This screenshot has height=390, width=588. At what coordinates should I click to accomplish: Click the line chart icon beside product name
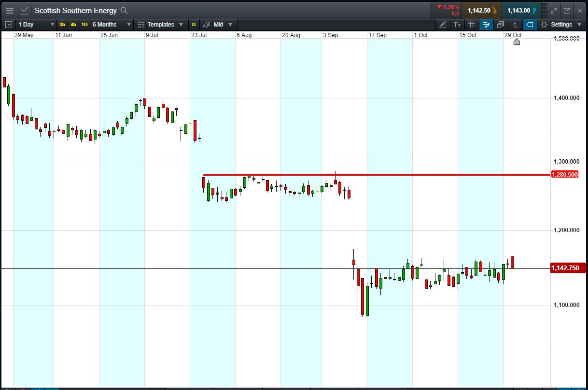pyautogui.click(x=24, y=10)
